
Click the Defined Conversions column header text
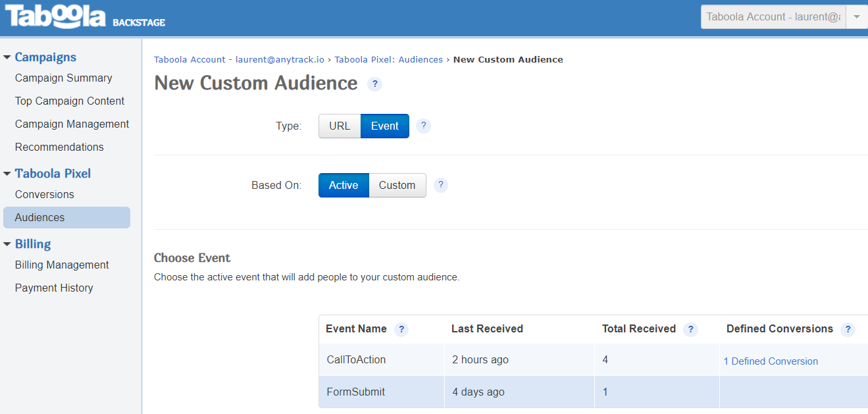coord(780,329)
